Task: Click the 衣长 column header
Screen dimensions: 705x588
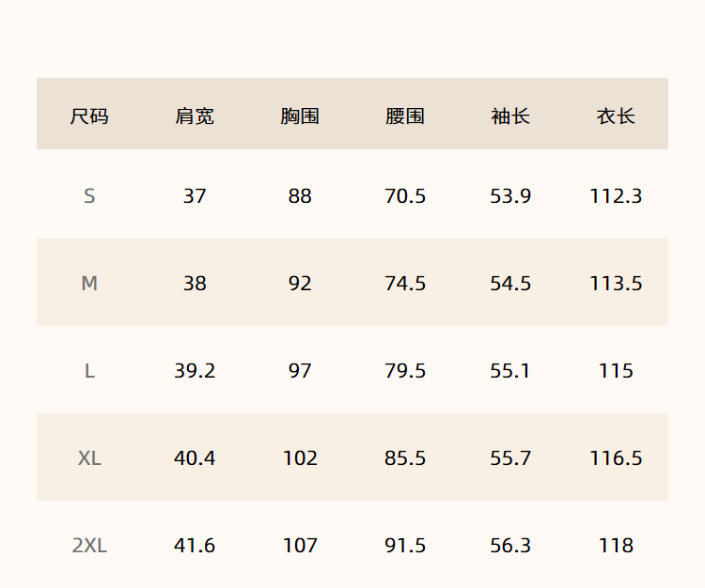Action: [x=616, y=116]
